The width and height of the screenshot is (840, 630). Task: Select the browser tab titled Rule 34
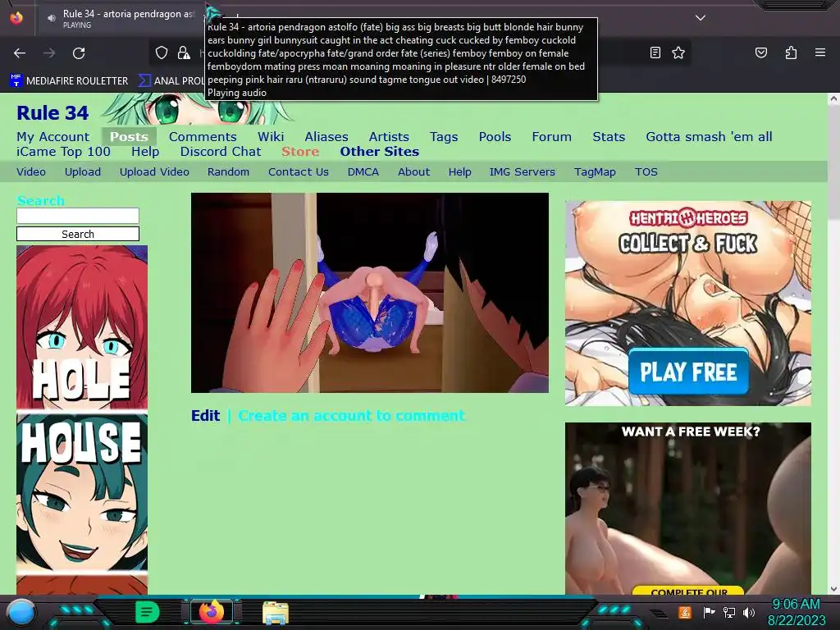click(x=122, y=18)
